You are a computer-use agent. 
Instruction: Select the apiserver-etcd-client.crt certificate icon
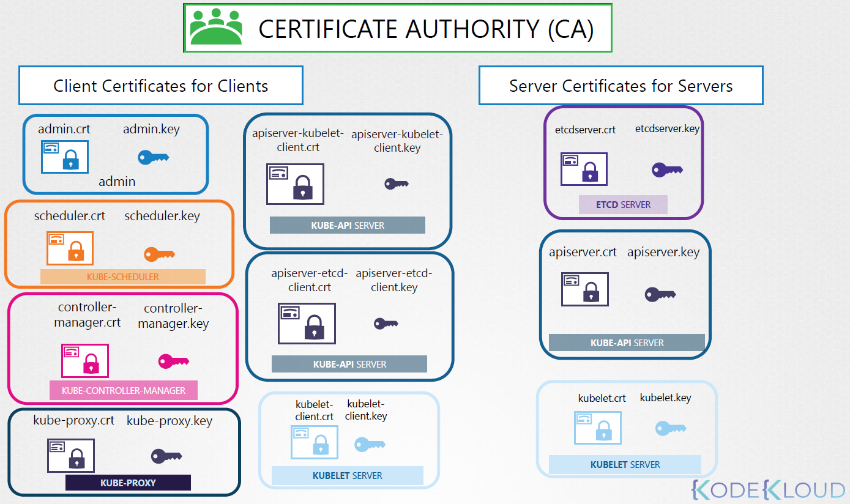point(307,324)
